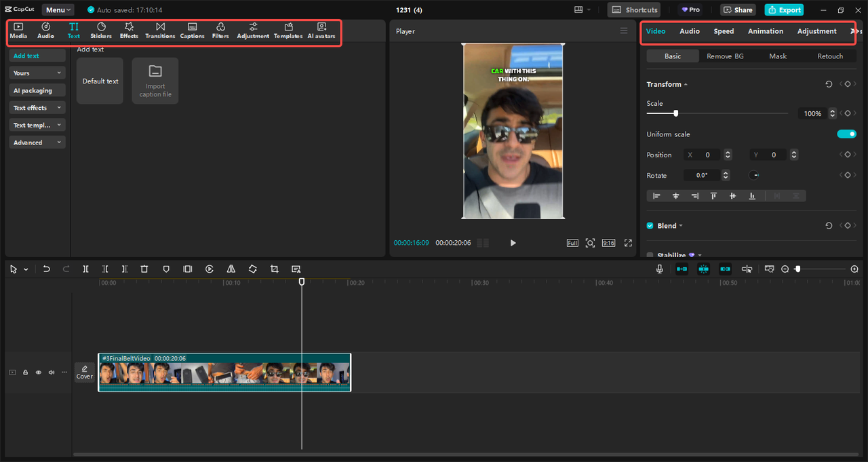Screen dimensions: 868x462
Task: Click the Rotate dial knob
Action: pyautogui.click(x=753, y=175)
